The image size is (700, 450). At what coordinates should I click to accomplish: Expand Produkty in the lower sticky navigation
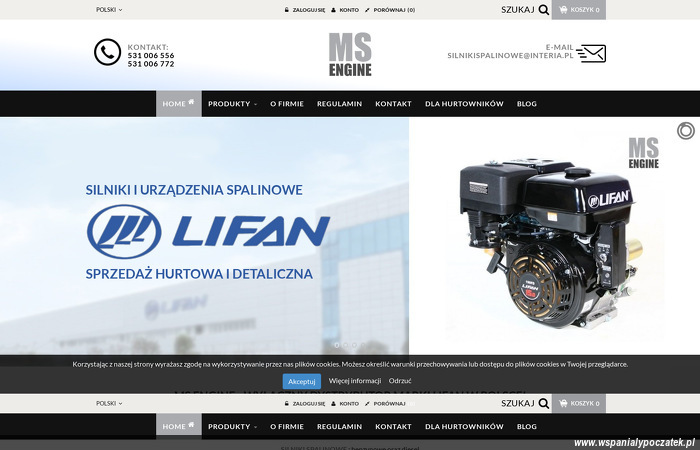click(x=232, y=426)
